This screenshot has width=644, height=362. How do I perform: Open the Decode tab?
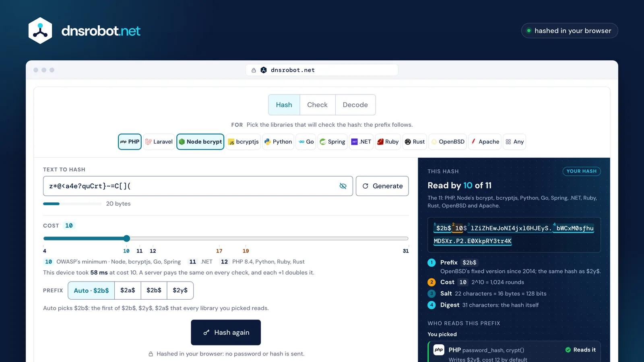tap(355, 105)
